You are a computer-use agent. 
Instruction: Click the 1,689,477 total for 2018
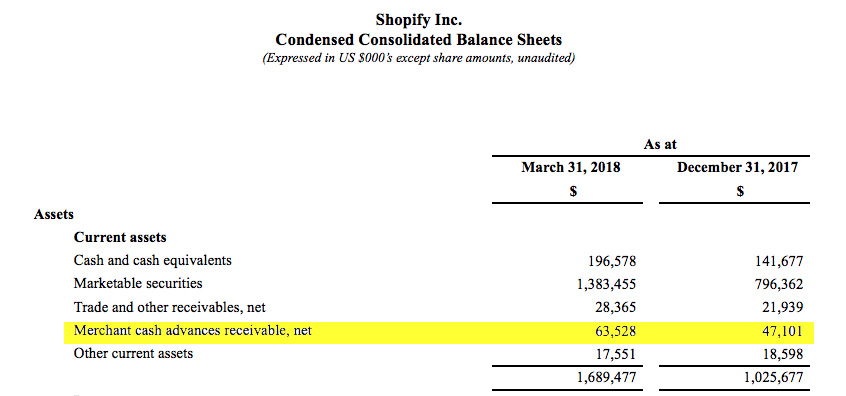click(607, 377)
